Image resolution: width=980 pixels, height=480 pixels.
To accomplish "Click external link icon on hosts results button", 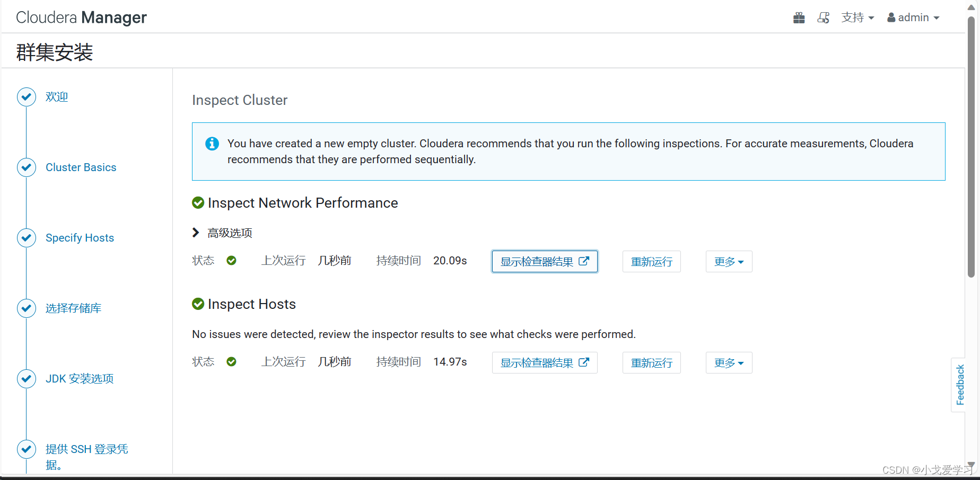I will (584, 362).
